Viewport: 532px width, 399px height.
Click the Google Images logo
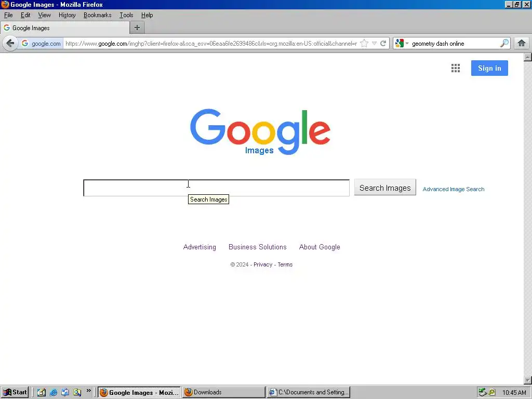(x=260, y=131)
